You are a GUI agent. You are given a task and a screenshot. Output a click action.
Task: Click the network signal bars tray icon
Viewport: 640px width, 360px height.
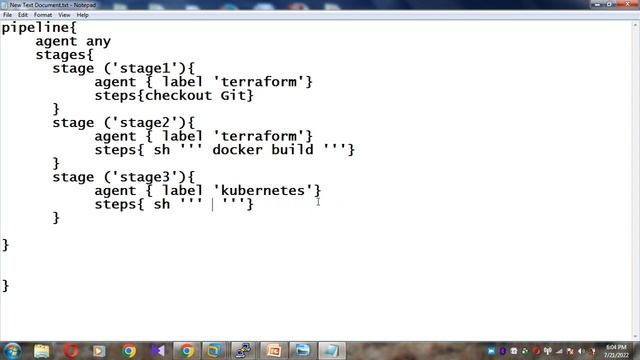tap(559, 351)
